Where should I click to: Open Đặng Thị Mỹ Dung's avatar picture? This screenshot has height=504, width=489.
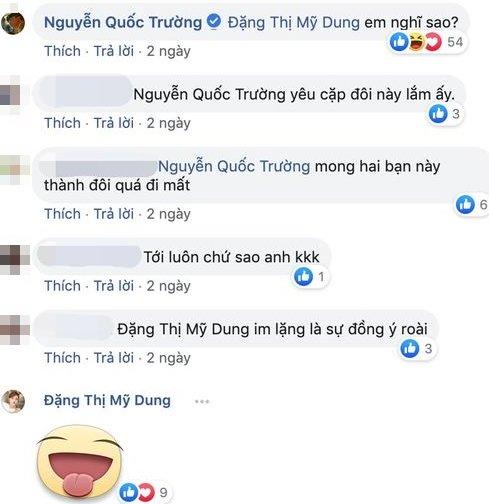click(13, 401)
